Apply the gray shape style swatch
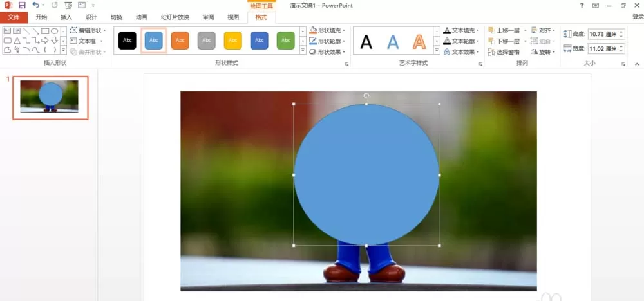644x301 pixels. tap(206, 40)
